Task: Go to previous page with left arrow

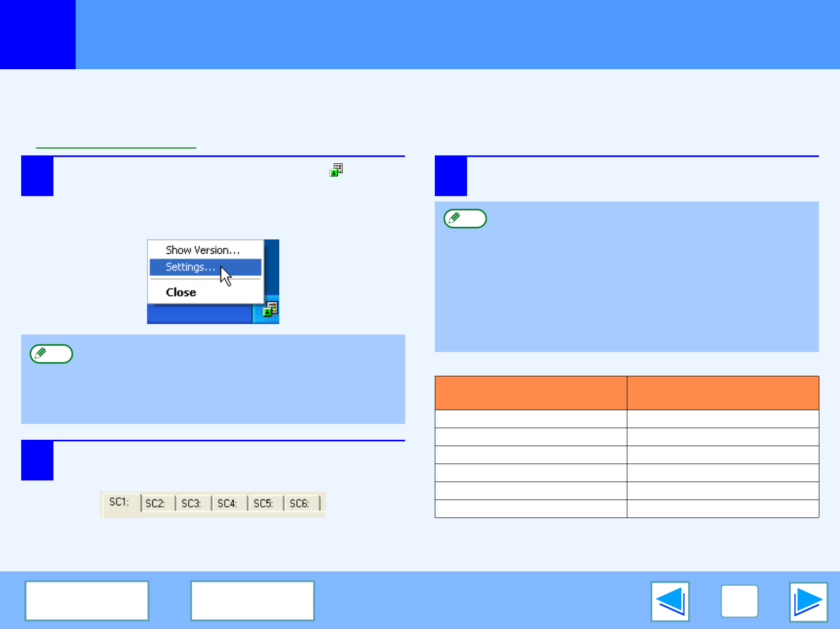Action: (670, 602)
